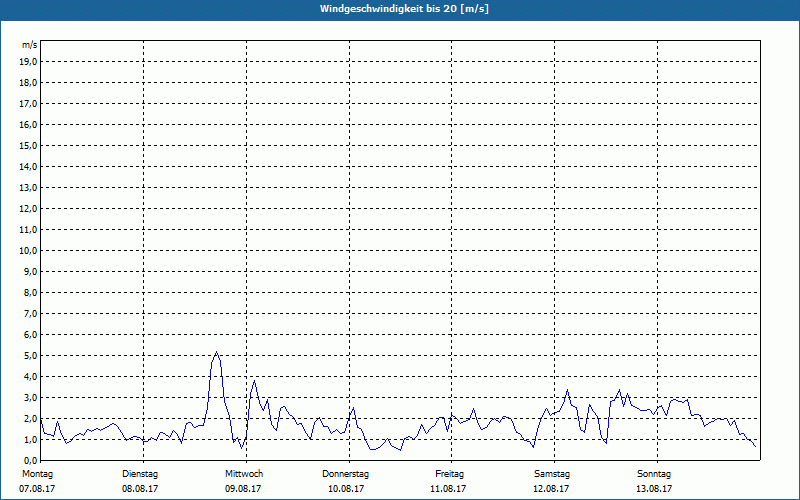Click the highest wind peak on Dienstag
This screenshot has width=800, height=500.
(x=216, y=352)
